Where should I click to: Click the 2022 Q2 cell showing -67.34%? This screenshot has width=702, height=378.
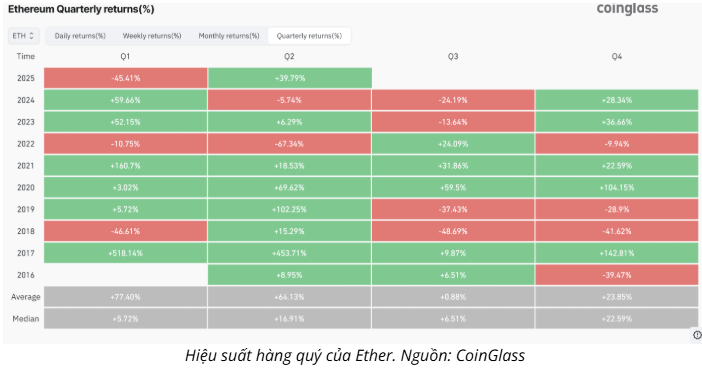pos(290,144)
